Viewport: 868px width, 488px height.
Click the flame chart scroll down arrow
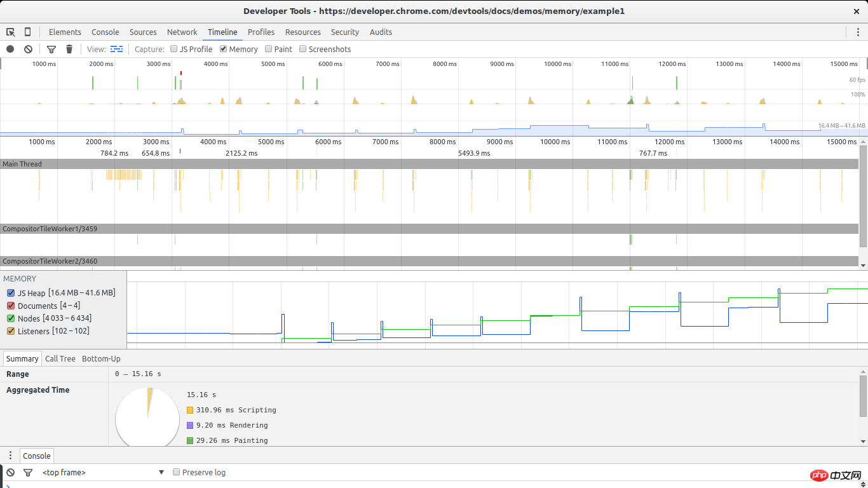863,265
